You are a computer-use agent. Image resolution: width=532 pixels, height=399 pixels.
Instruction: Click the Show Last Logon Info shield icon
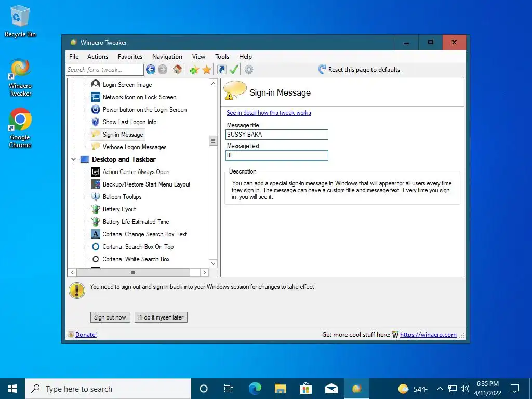(x=96, y=122)
